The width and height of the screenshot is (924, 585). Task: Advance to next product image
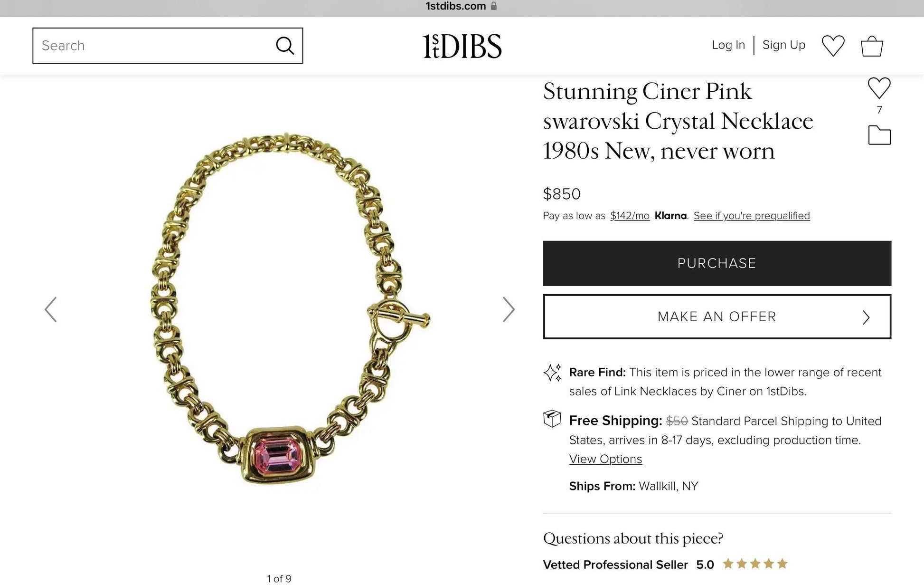click(x=509, y=309)
